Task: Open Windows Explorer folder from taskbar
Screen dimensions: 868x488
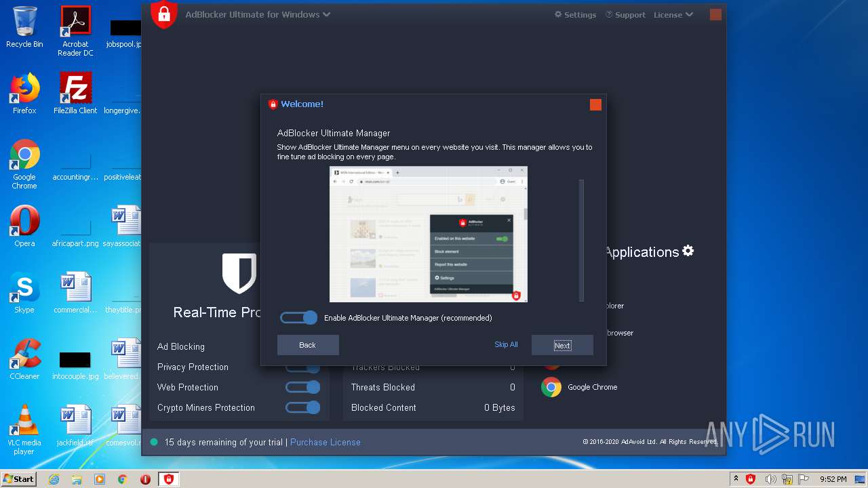Action: click(77, 479)
